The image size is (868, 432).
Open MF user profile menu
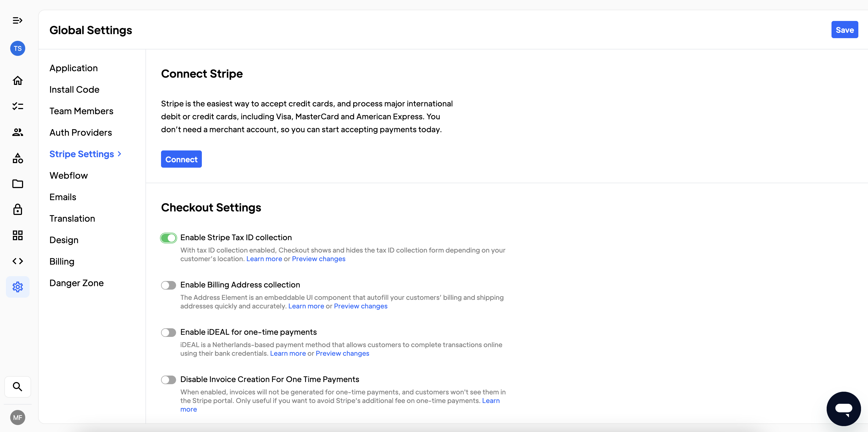17,417
